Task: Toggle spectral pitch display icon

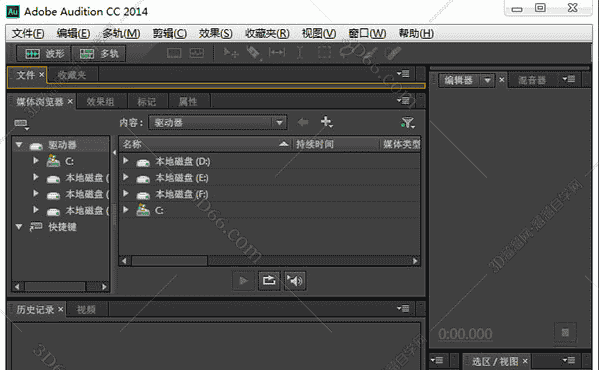Action: coord(197,53)
